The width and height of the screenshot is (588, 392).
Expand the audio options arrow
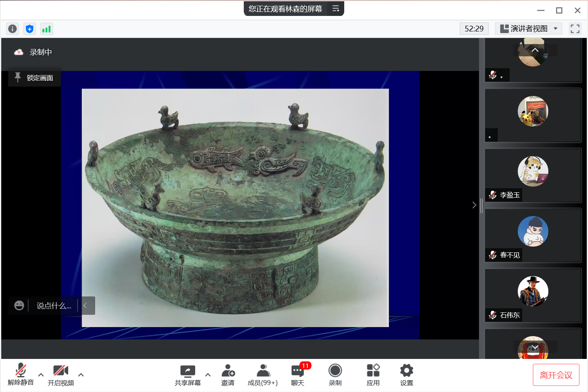41,374
